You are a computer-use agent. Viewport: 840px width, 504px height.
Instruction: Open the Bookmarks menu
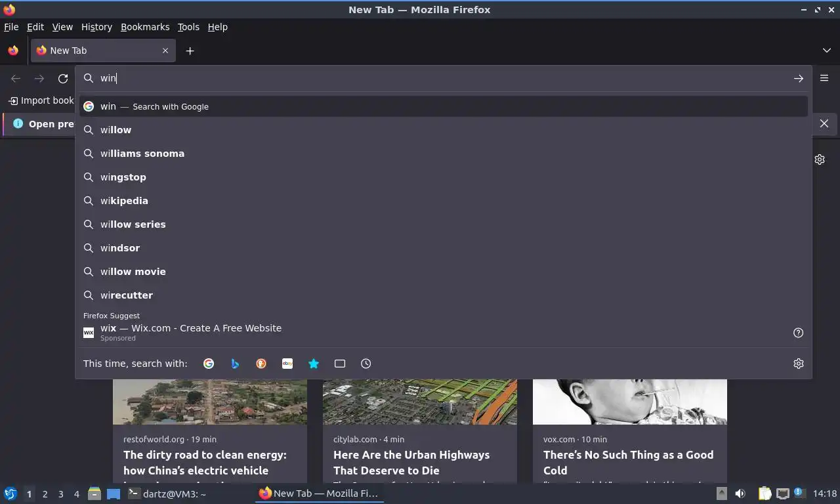pos(145,27)
